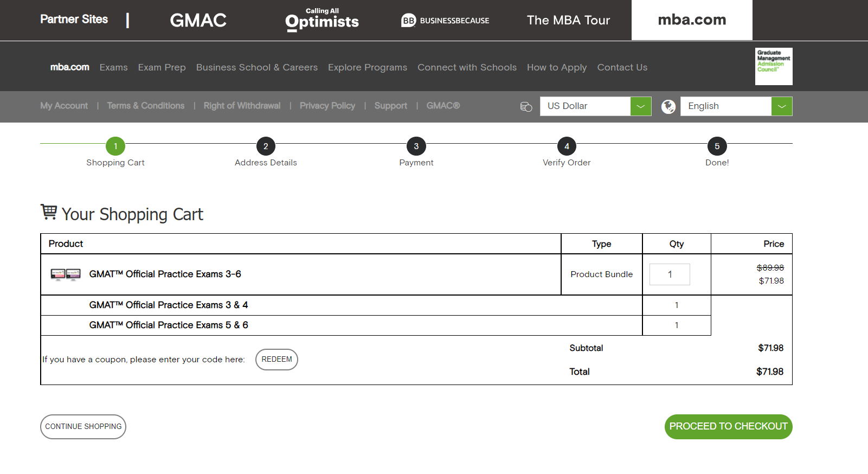This screenshot has width=868, height=474.
Task: Click the Practice Exams 3-6 product thumbnail
Action: [66, 274]
